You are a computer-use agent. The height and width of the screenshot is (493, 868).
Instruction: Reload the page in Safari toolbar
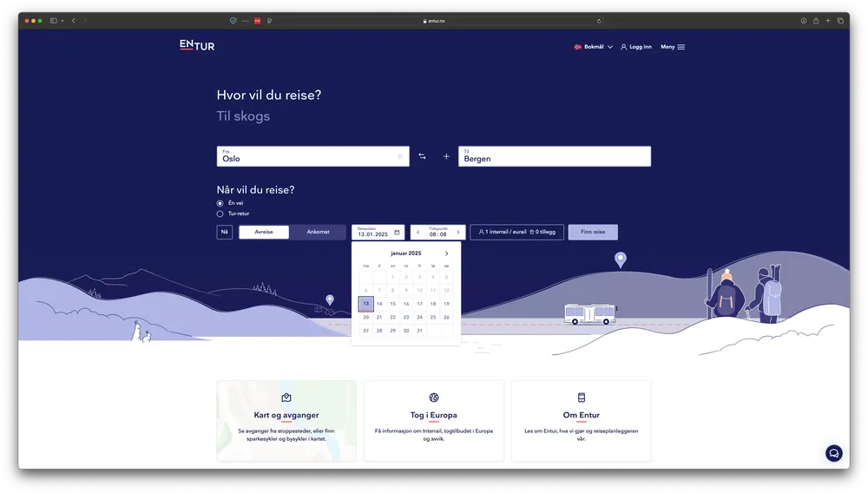(x=599, y=21)
